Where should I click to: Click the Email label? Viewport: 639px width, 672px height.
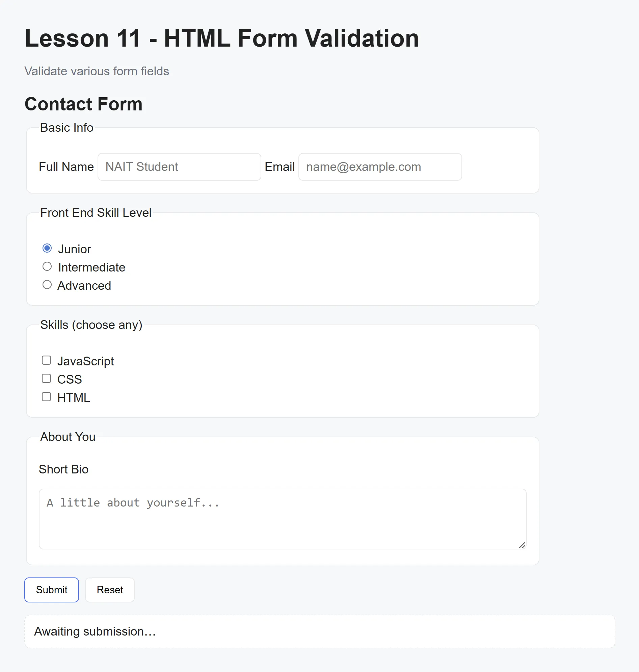click(279, 166)
